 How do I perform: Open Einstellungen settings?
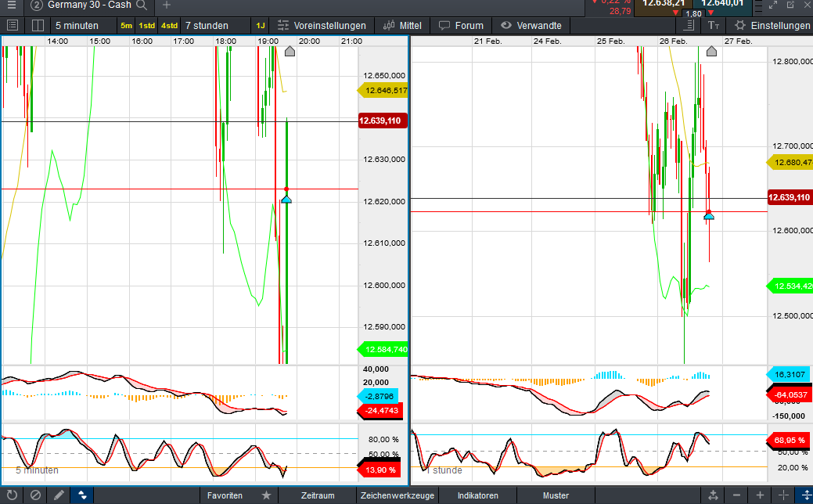point(772,25)
